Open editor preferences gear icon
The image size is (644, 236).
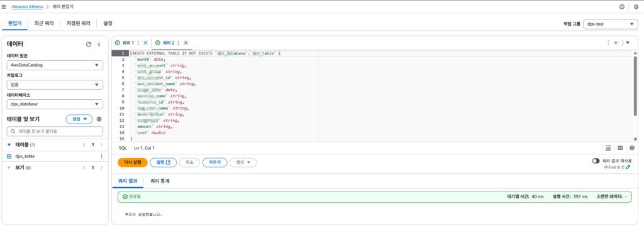pos(632,147)
